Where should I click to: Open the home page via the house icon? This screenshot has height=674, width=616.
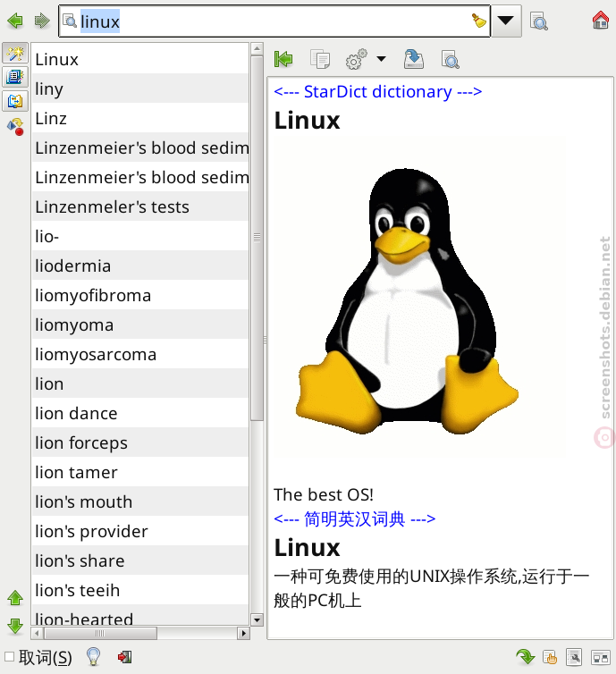click(x=600, y=21)
